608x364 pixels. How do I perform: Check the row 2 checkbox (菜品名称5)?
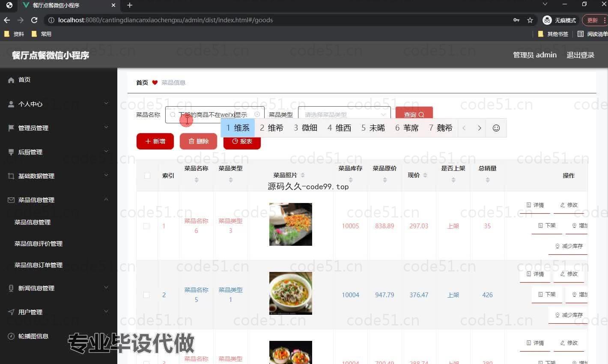pyautogui.click(x=146, y=295)
